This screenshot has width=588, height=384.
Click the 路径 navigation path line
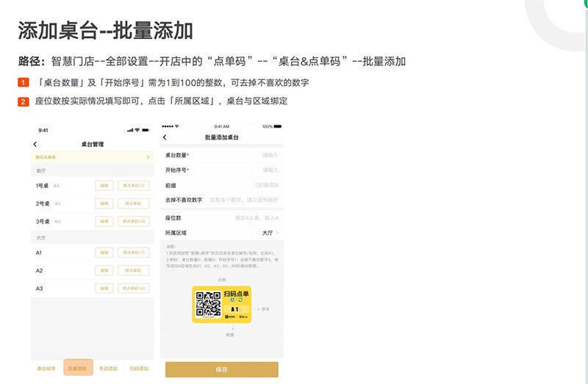[212, 61]
